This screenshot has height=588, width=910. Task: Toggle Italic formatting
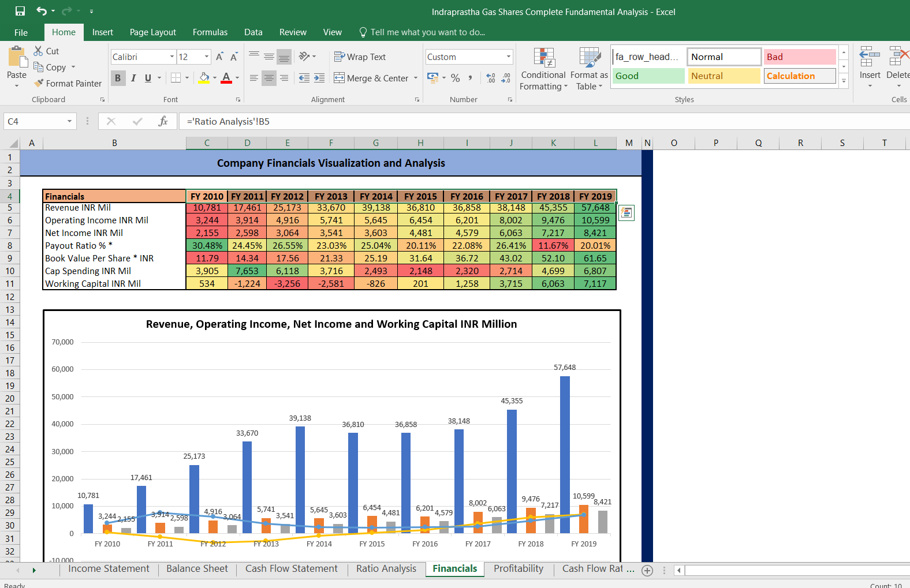coord(133,78)
